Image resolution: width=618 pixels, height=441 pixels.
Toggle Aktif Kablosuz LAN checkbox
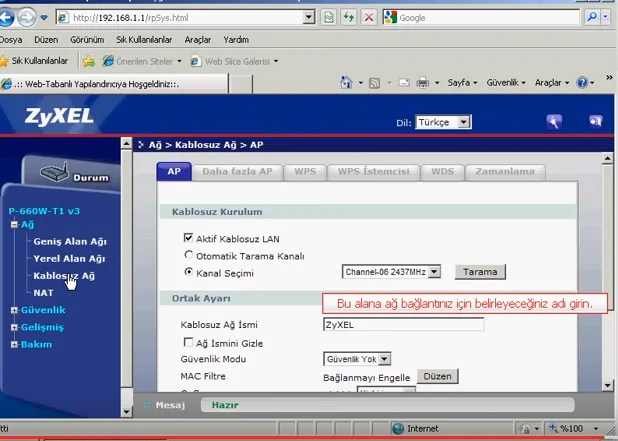[x=188, y=238]
